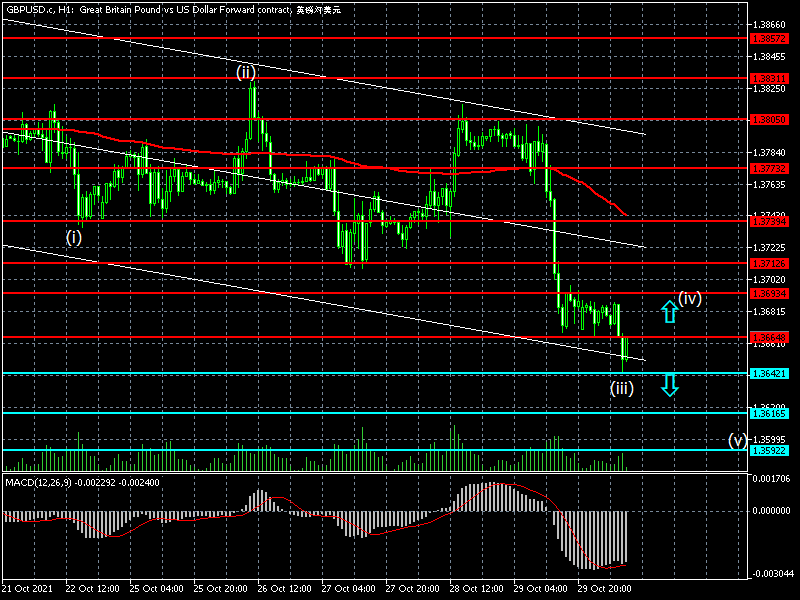Viewport: 800px width, 600px height.
Task: Click the red 1.38311 price level tag
Action: pos(769,79)
